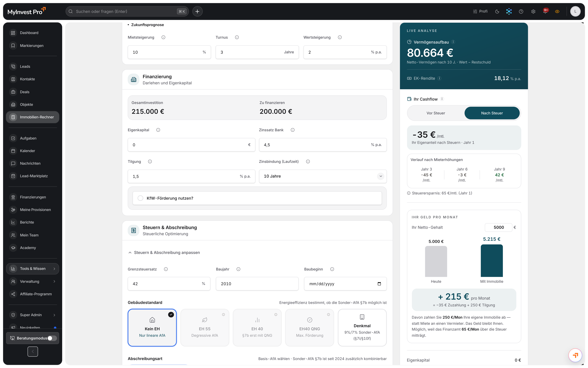Viewport: 588px width, 368px height.
Task: Click the Finanzierung section building icon
Action: tap(134, 80)
